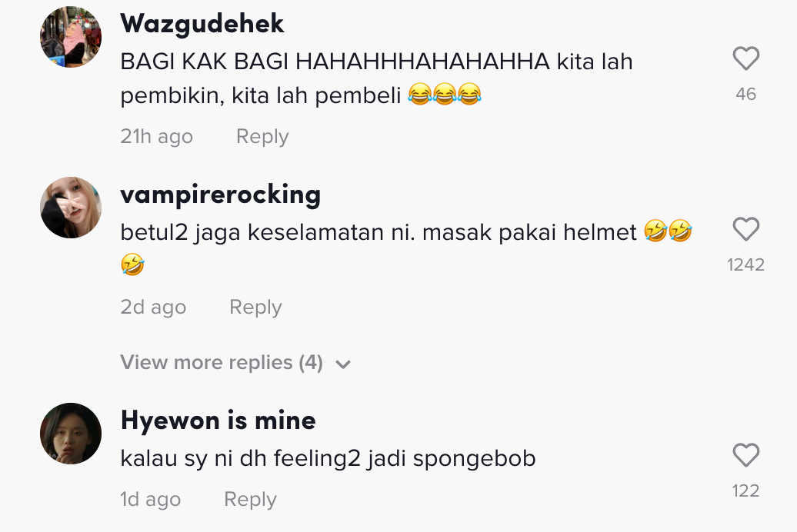
Task: Open the Wazgudehek username link
Action: click(202, 24)
